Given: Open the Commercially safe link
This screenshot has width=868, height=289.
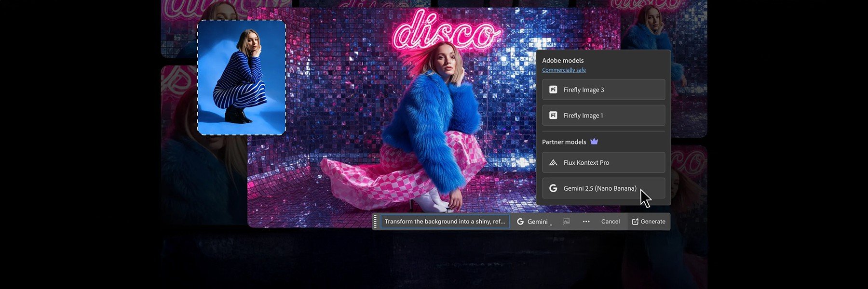Looking at the screenshot, I should point(564,70).
